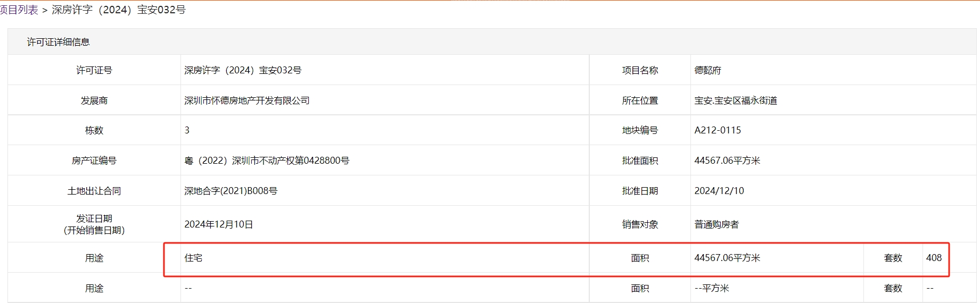Screen dimensions: 980x303
Task: Click the 发展商 row label
Action: click(94, 100)
